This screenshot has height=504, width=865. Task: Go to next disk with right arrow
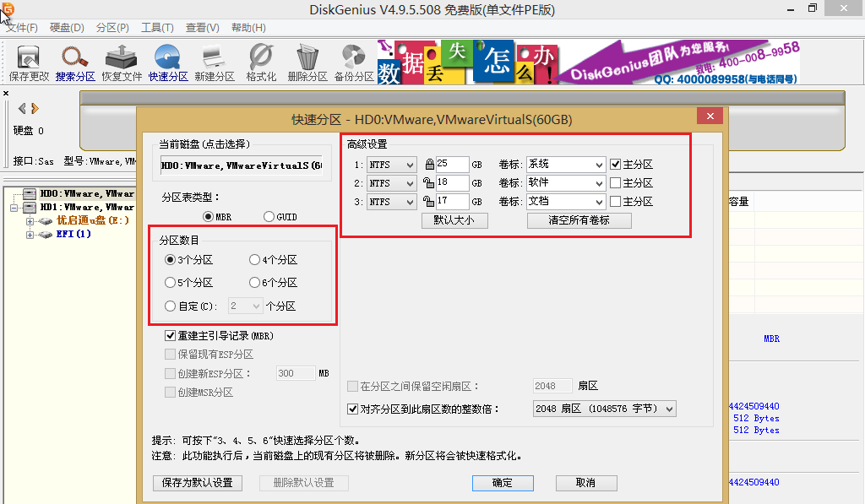point(35,108)
